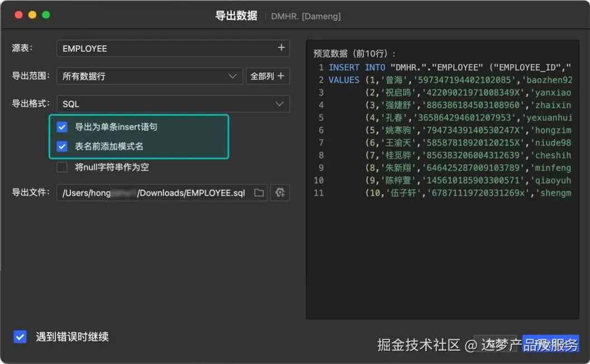This screenshot has width=590, height=364.
Task: Enable 将null字符串作为空 checkbox
Action: point(62,167)
